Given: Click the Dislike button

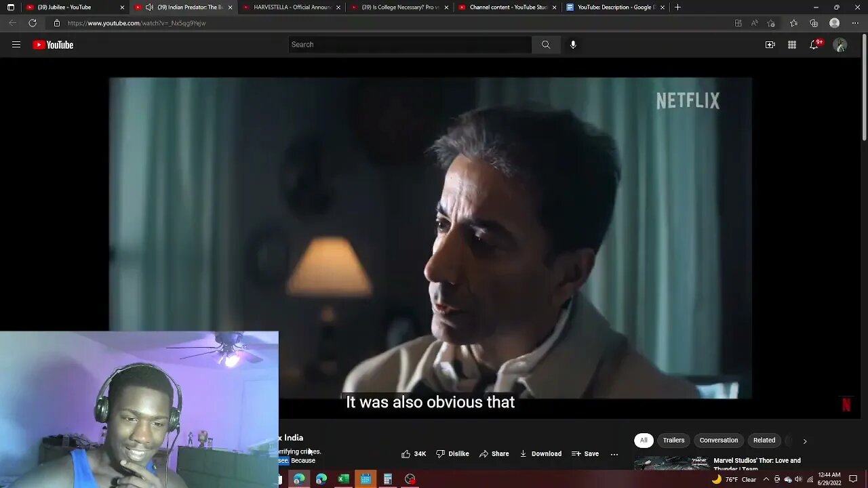Looking at the screenshot, I should (452, 453).
